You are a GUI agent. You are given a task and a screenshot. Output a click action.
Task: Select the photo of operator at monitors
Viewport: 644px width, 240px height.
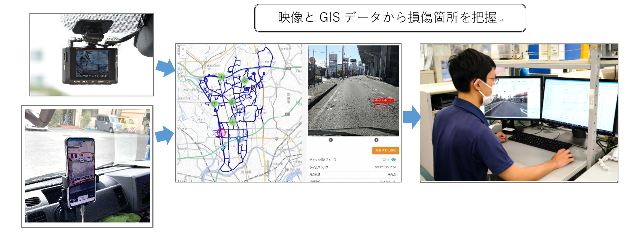point(519,113)
